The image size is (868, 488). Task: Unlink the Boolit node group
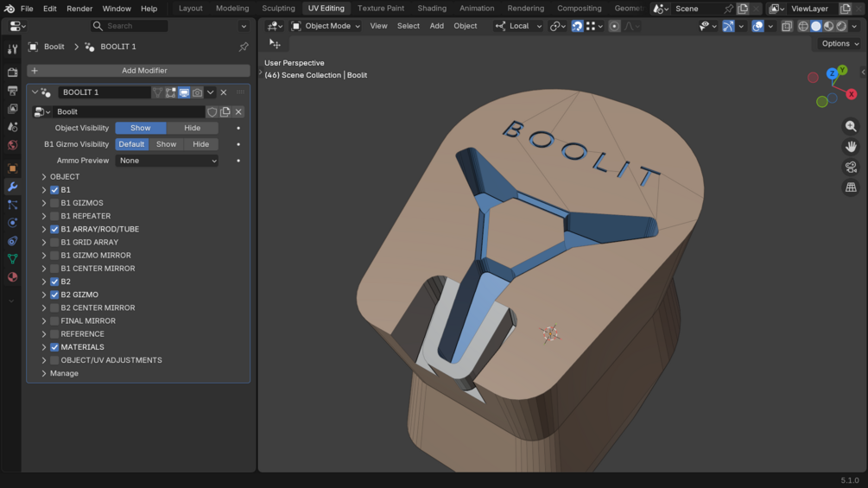point(238,111)
